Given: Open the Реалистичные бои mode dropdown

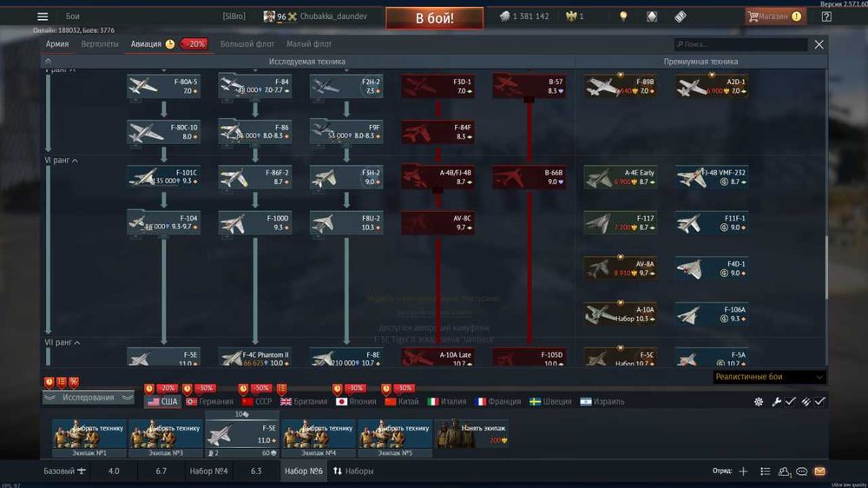Looking at the screenshot, I should pyautogui.click(x=769, y=377).
